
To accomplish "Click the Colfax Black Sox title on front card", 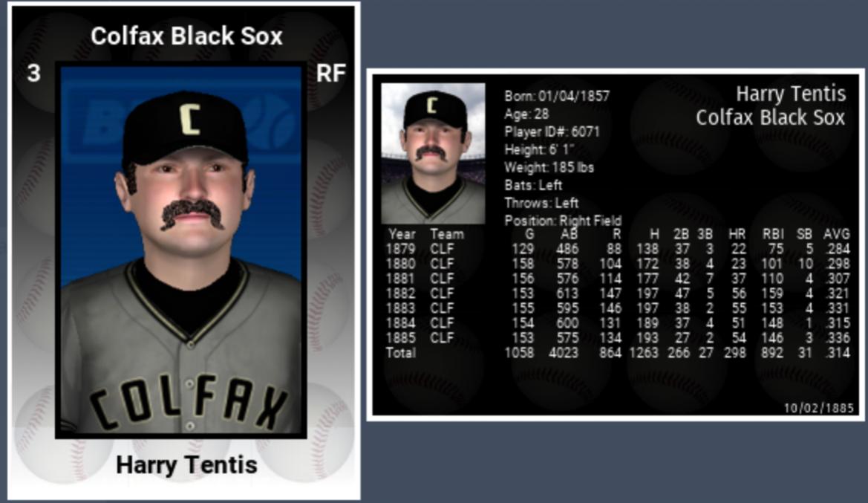I will 186,36.
